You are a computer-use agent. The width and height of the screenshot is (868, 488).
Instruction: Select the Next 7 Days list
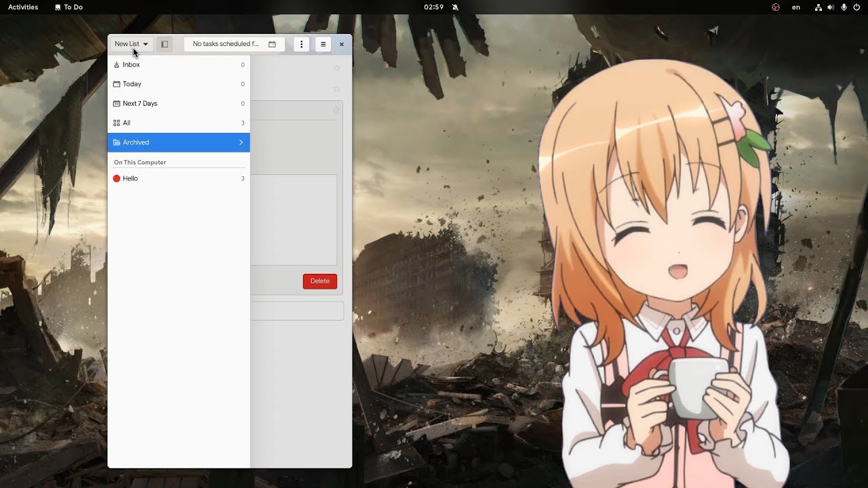(178, 104)
